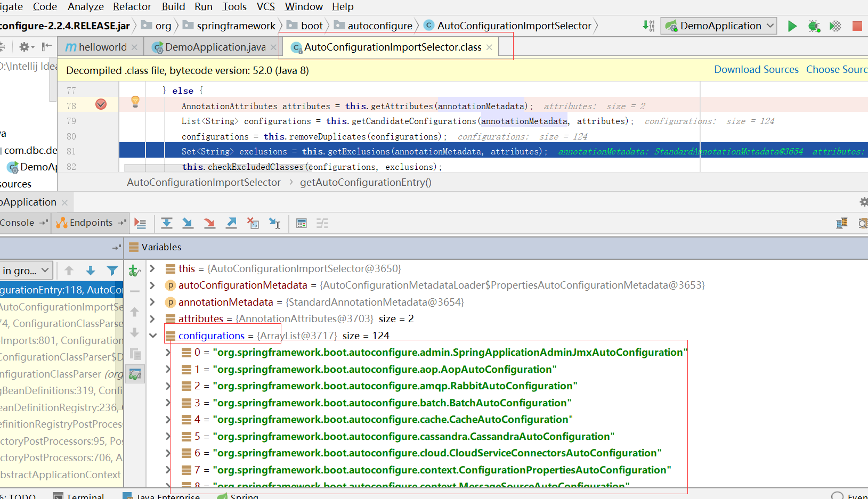Click line number 80 in the gutter
This screenshot has width=868, height=499.
tap(71, 136)
